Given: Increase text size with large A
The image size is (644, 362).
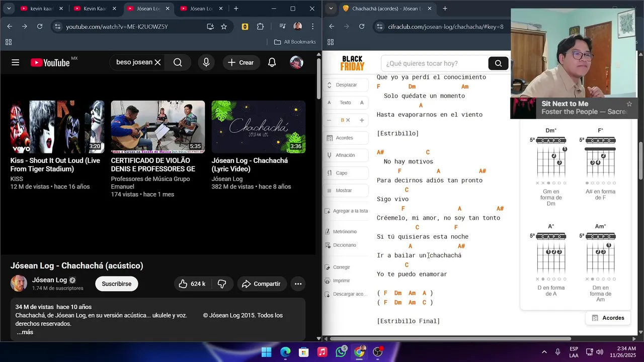Looking at the screenshot, I should pos(362,103).
